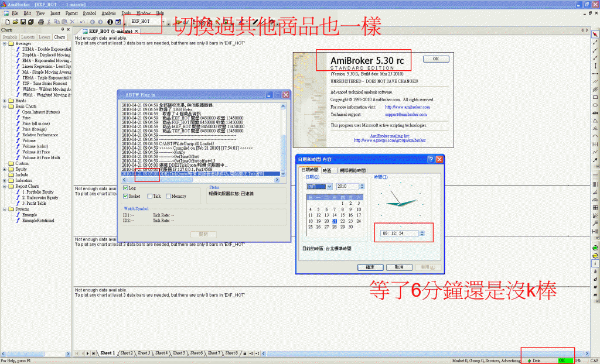
Task: Switch to Sheet 2 tab
Action: (127, 353)
